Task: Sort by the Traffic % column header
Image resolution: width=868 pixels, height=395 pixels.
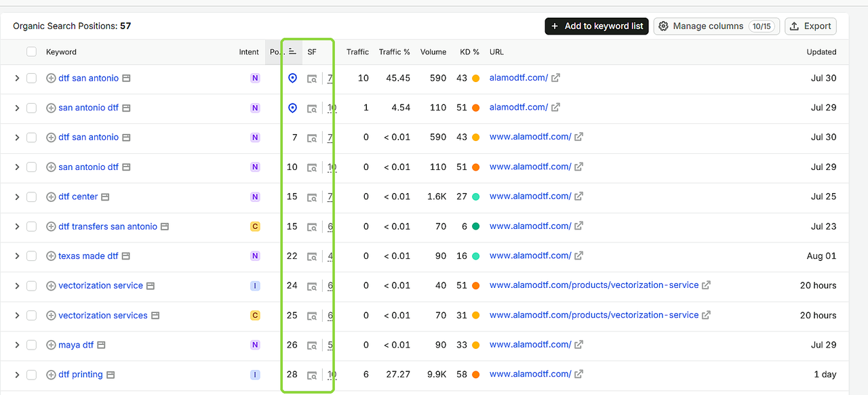Action: pyautogui.click(x=395, y=52)
